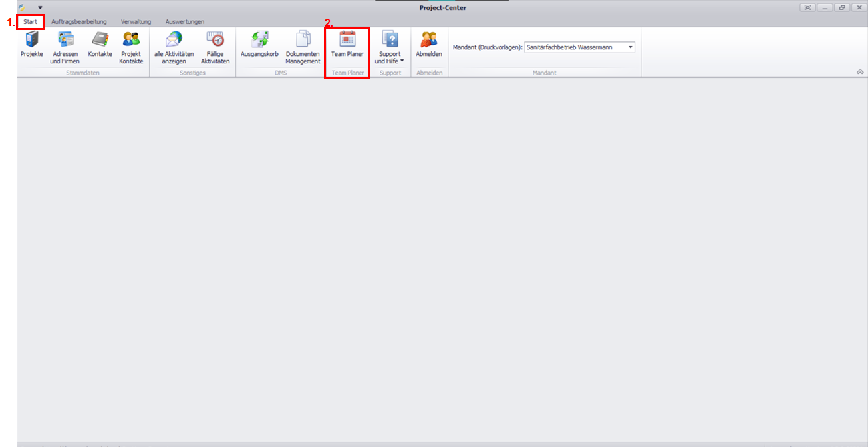The image size is (868, 447).
Task: Launch Dokumenten Management
Action: (x=303, y=47)
